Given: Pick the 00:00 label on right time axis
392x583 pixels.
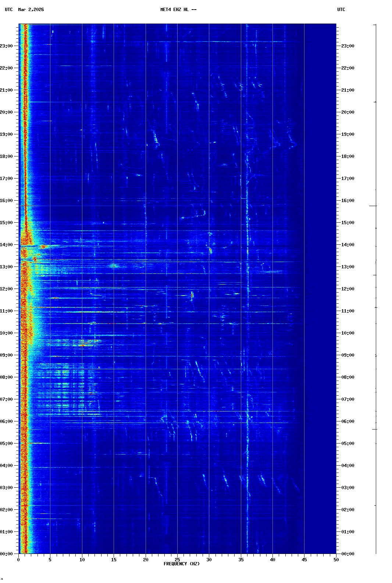Looking at the screenshot, I should 348,554.
